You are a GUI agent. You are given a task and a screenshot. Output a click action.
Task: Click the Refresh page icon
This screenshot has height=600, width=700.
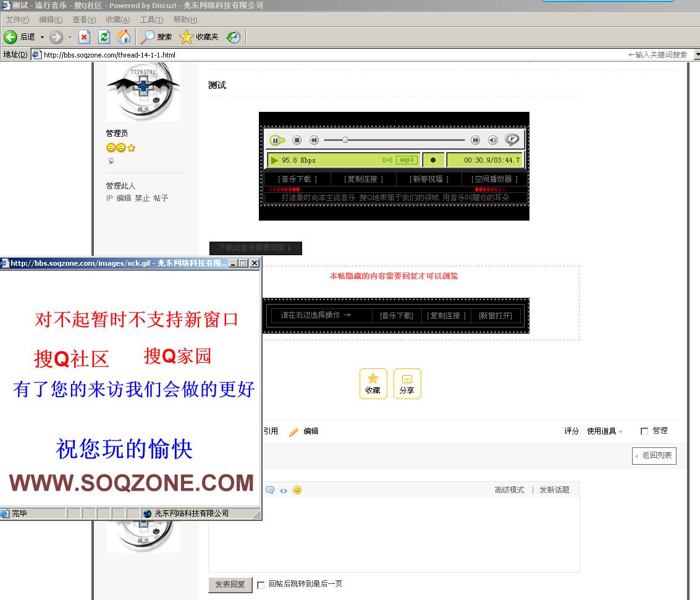pos(104,36)
